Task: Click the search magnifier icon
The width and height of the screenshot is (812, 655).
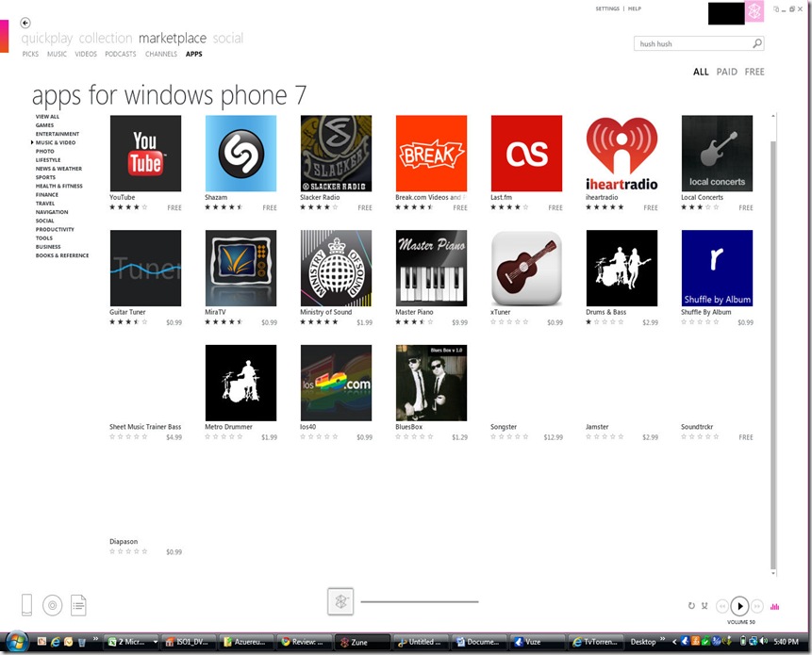Action: [757, 43]
